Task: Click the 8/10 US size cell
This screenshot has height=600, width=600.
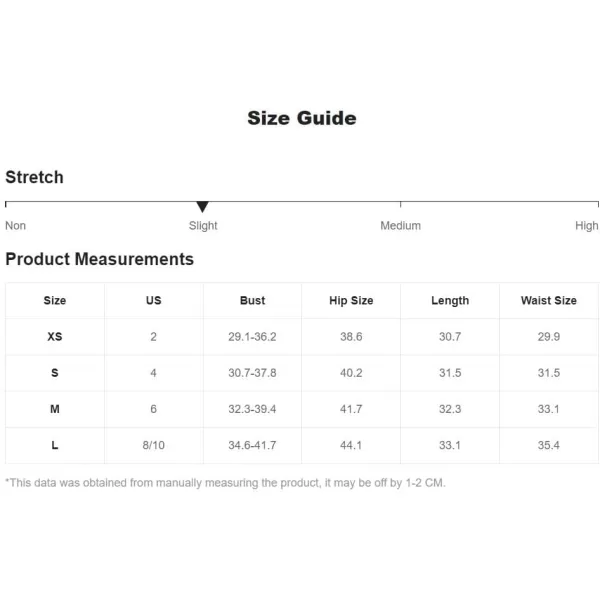Action: pos(153,445)
